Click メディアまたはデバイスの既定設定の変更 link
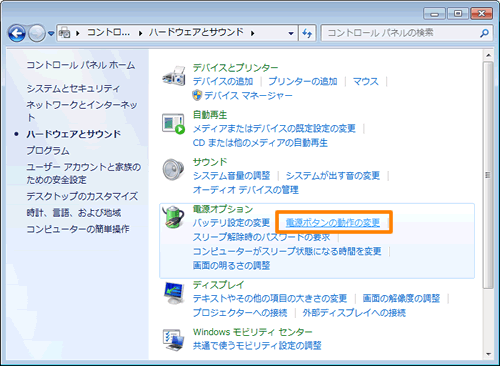The width and height of the screenshot is (500, 366). tap(274, 129)
